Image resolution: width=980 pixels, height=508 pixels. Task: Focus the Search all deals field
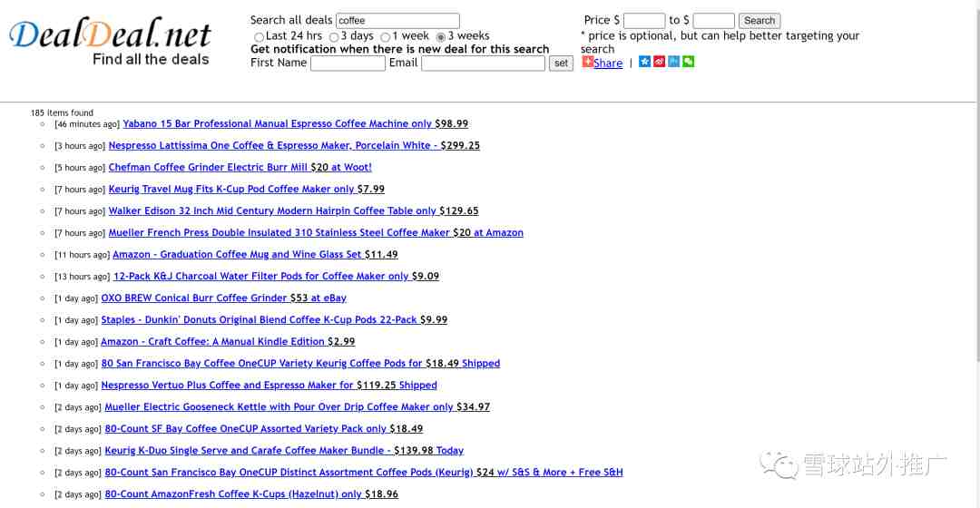click(397, 21)
